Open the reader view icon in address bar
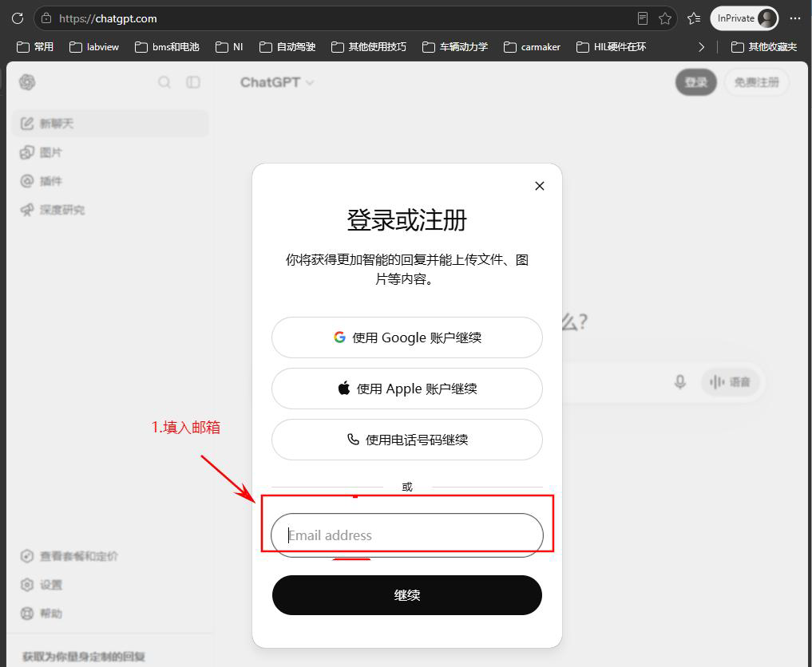The image size is (812, 667). coord(643,18)
